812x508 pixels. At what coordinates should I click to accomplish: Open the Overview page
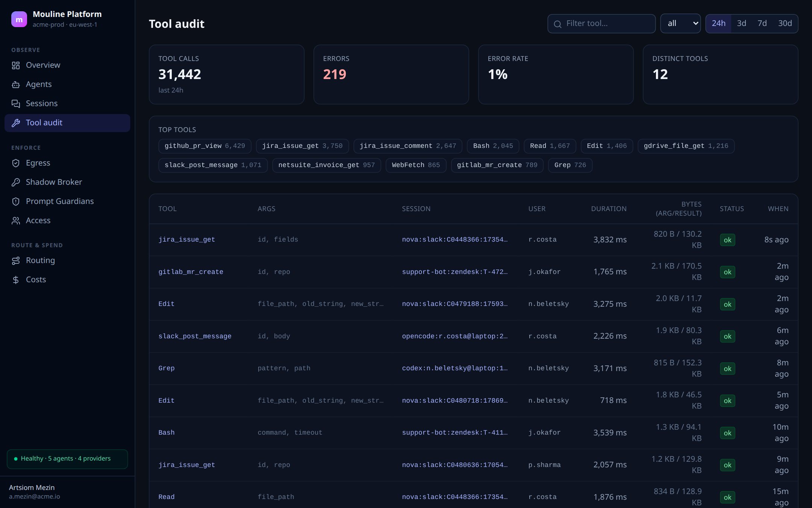point(67,65)
